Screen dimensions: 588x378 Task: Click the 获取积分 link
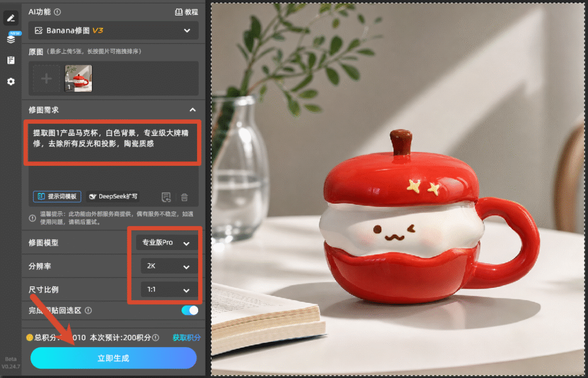(x=187, y=337)
